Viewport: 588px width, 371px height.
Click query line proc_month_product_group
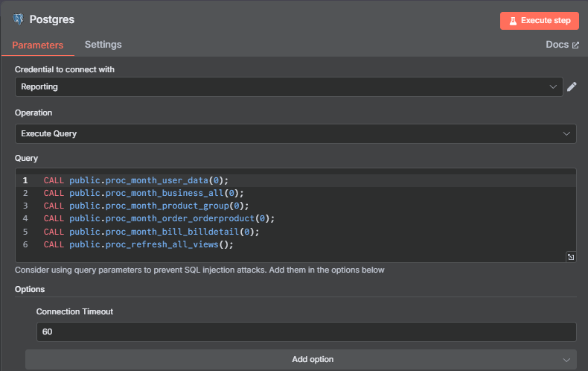tap(146, 206)
